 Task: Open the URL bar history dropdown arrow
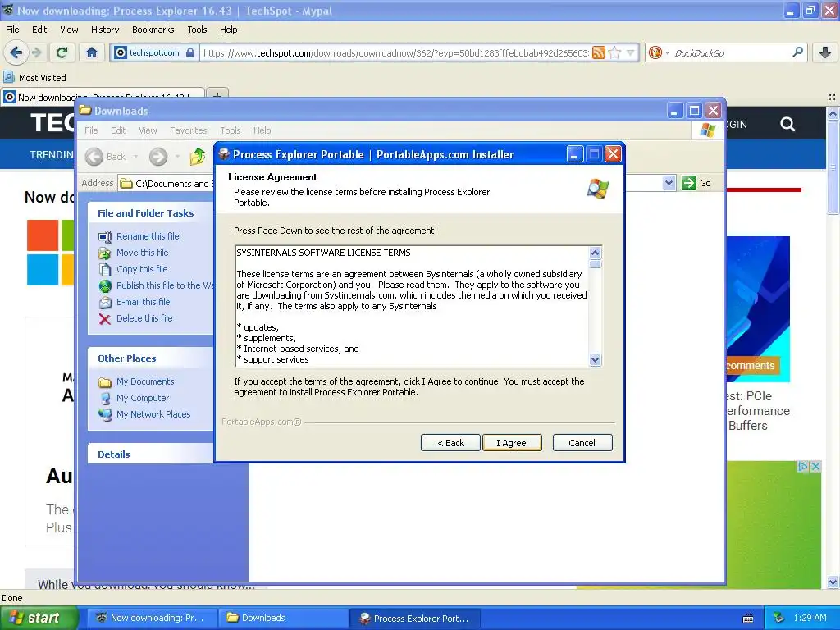click(631, 52)
